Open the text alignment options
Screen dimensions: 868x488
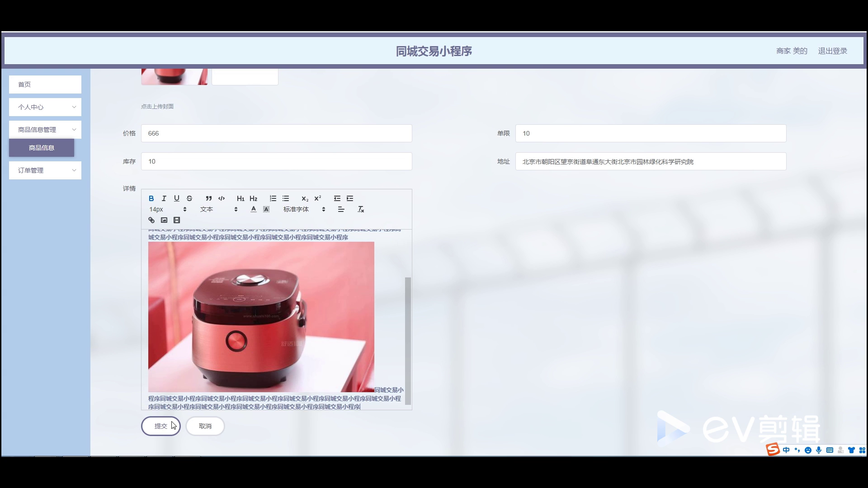341,209
